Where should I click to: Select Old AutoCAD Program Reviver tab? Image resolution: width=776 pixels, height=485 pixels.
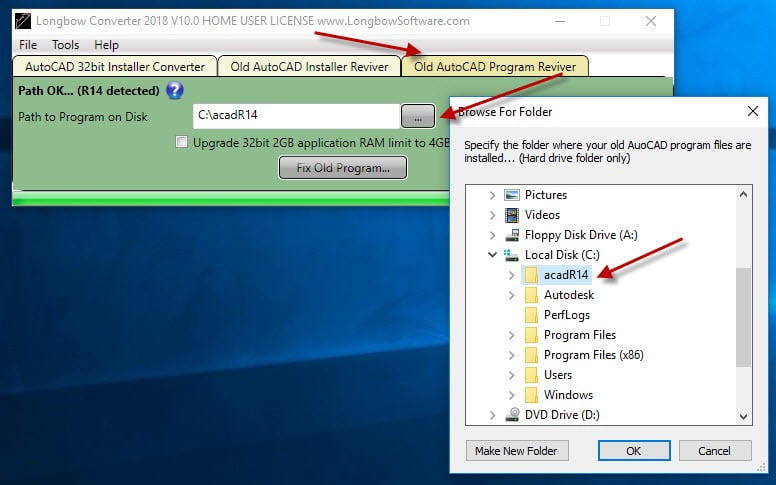click(495, 66)
